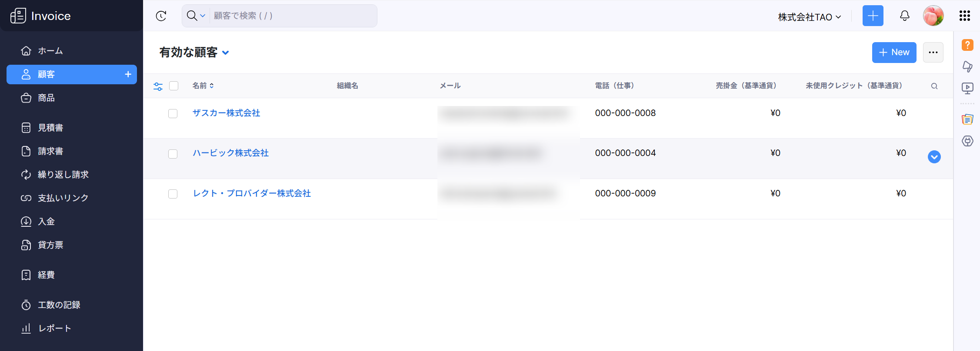Click the plus icon beside 顧客 in sidebar
The height and width of the screenshot is (351, 980).
tap(128, 74)
